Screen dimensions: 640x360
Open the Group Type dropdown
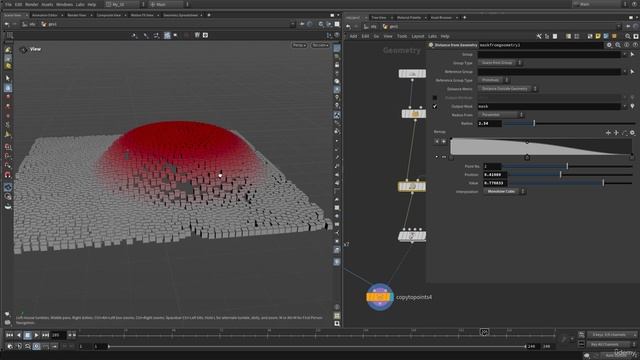(x=500, y=63)
